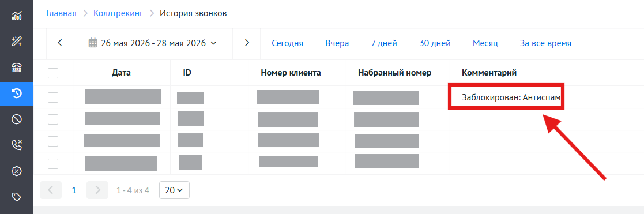
Task: Go to previous date range arrow
Action: pos(60,43)
